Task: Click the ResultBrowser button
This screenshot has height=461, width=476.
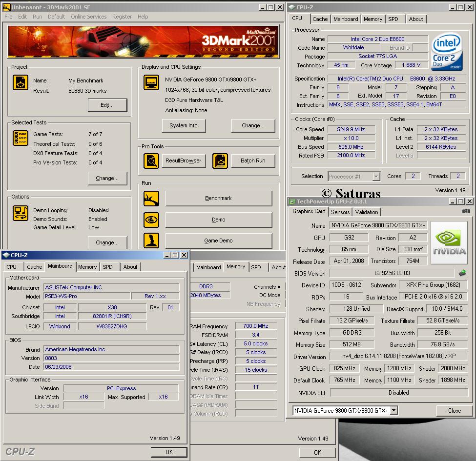Action: 184,161
